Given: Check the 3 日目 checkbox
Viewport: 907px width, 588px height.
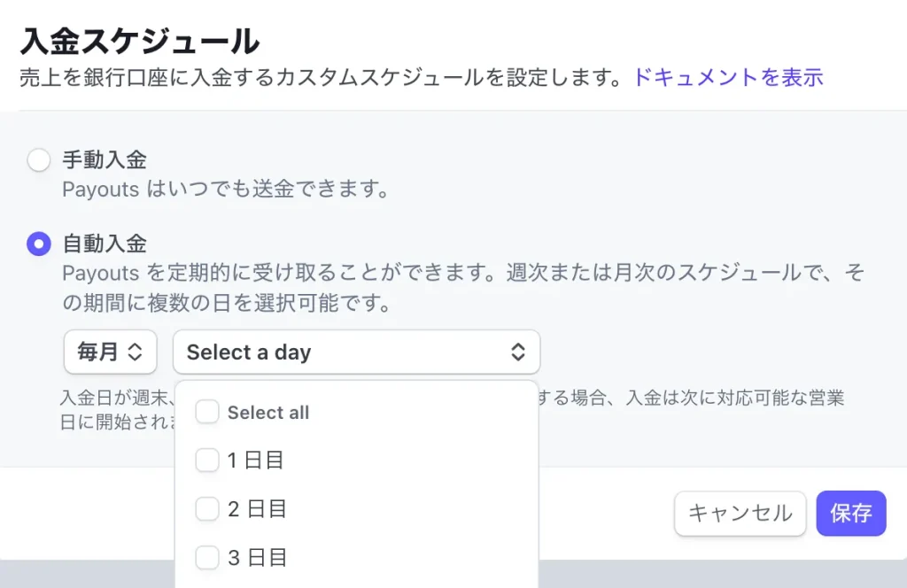Looking at the screenshot, I should [206, 558].
